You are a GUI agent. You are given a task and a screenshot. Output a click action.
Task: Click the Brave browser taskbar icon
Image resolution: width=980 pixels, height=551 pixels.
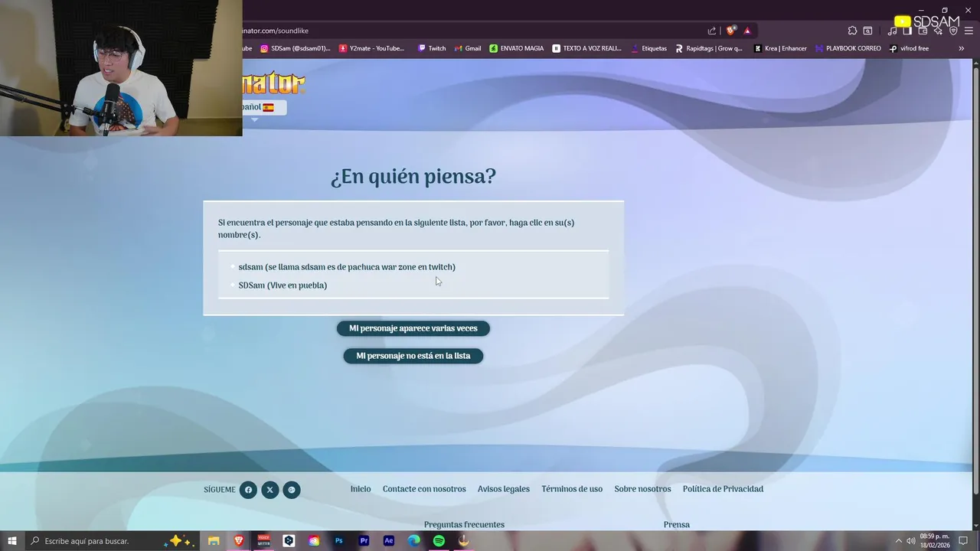pyautogui.click(x=239, y=541)
